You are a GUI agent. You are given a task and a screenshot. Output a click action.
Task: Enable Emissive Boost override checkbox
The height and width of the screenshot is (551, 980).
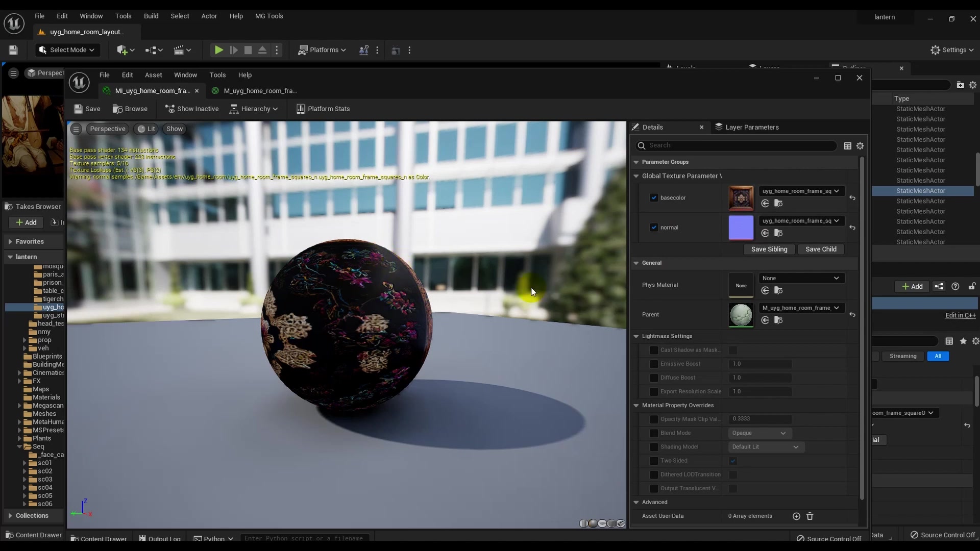click(654, 364)
